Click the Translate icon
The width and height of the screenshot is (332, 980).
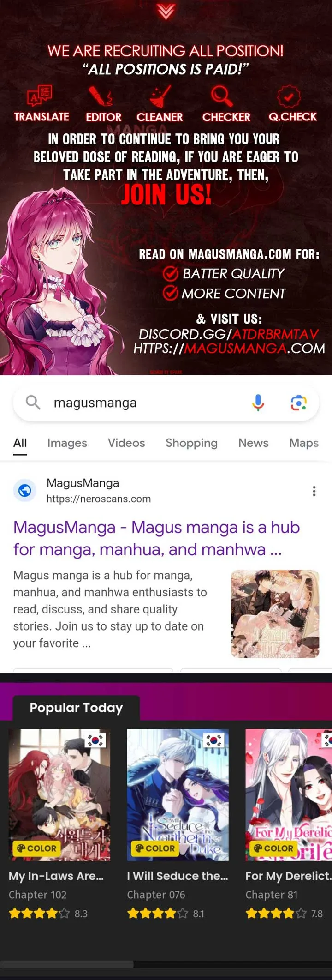point(40,96)
